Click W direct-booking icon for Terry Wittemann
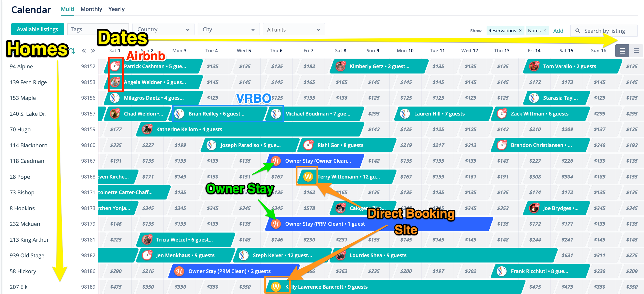The height and width of the screenshot is (294, 644). [x=308, y=177]
